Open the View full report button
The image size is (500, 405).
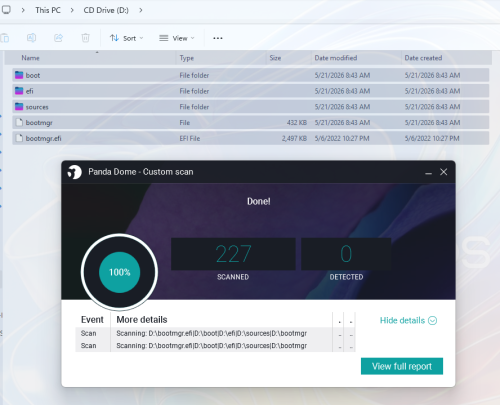tap(402, 366)
